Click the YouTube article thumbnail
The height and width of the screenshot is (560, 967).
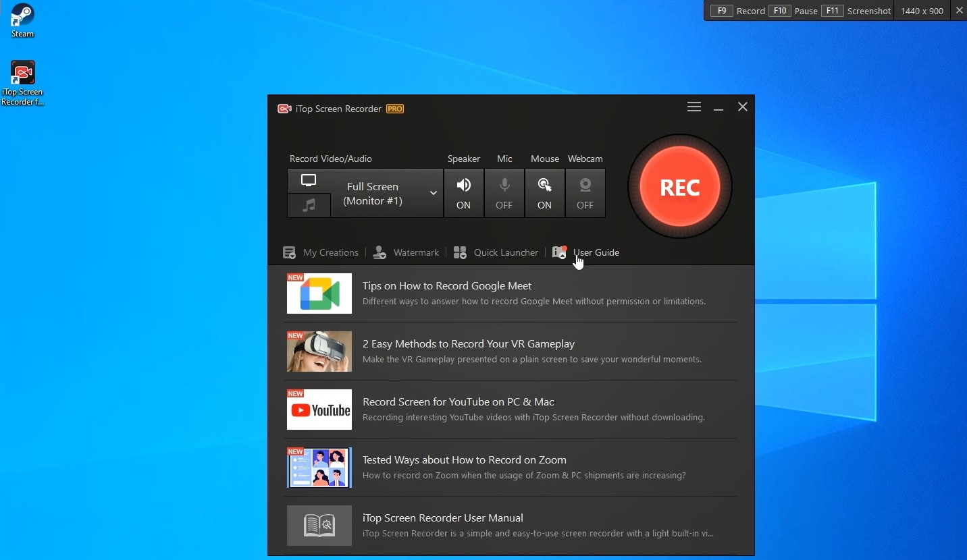coord(319,410)
